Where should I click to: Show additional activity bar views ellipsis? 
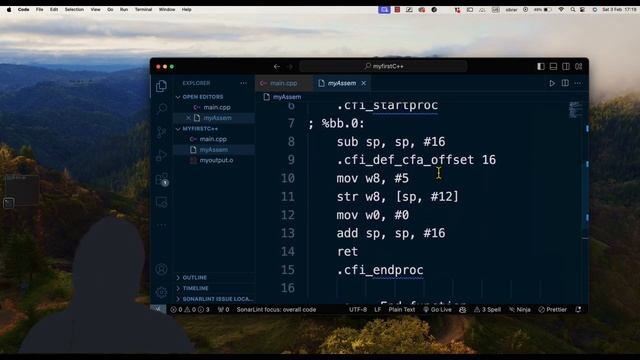click(x=162, y=225)
